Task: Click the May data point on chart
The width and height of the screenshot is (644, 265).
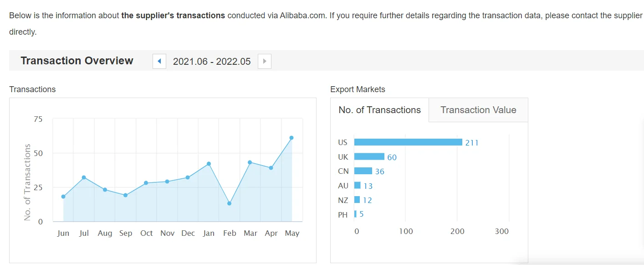Action: click(291, 138)
